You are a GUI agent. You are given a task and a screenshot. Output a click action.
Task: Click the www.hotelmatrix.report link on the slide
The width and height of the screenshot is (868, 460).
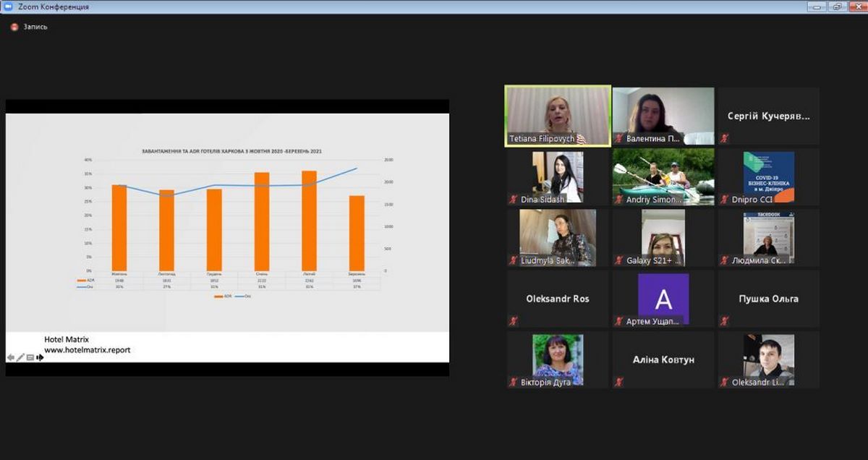[x=87, y=350]
